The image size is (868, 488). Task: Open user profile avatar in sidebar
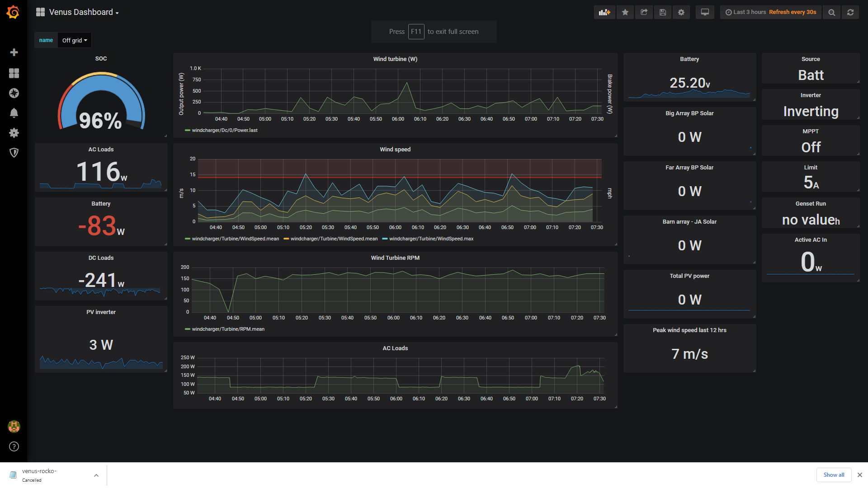click(x=14, y=426)
